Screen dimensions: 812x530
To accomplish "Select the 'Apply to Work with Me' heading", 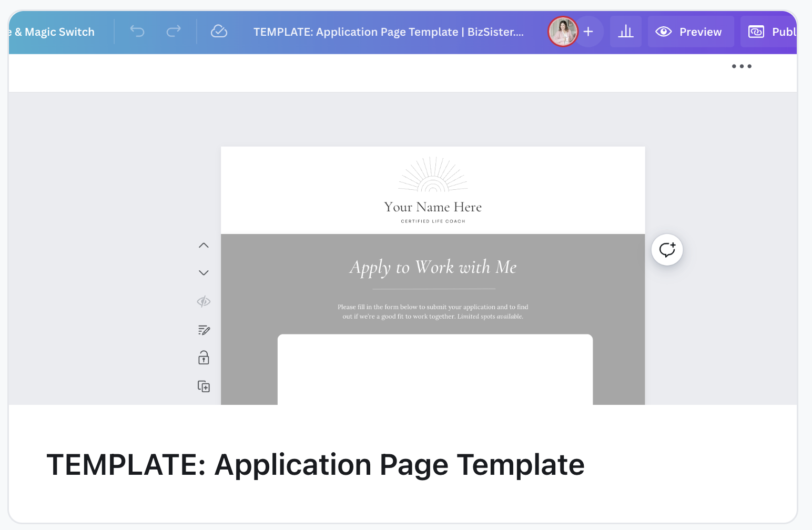I will click(x=433, y=268).
